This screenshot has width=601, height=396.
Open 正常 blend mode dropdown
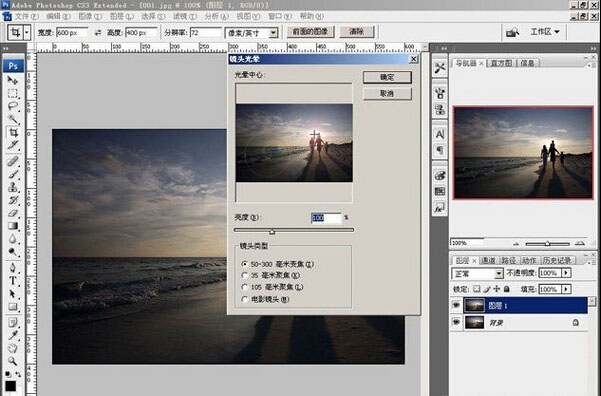[498, 273]
